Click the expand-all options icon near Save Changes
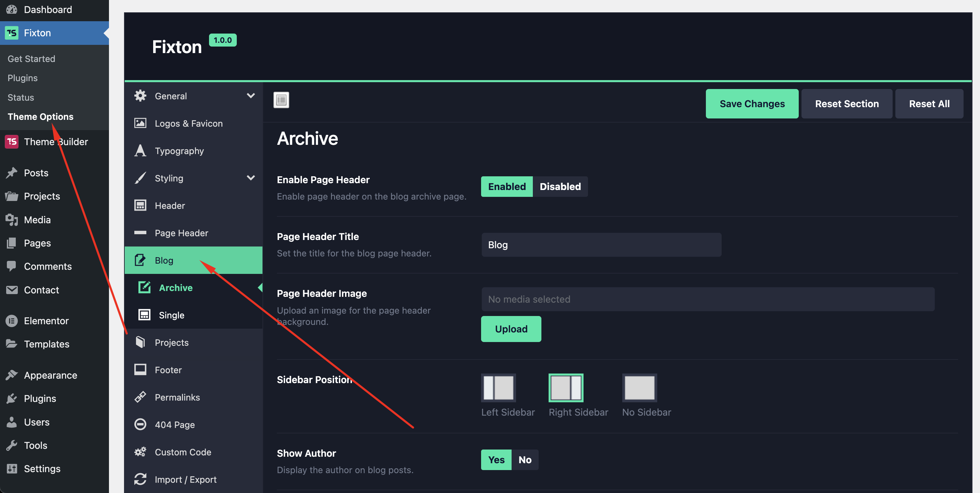Image resolution: width=980 pixels, height=493 pixels. coord(281,100)
